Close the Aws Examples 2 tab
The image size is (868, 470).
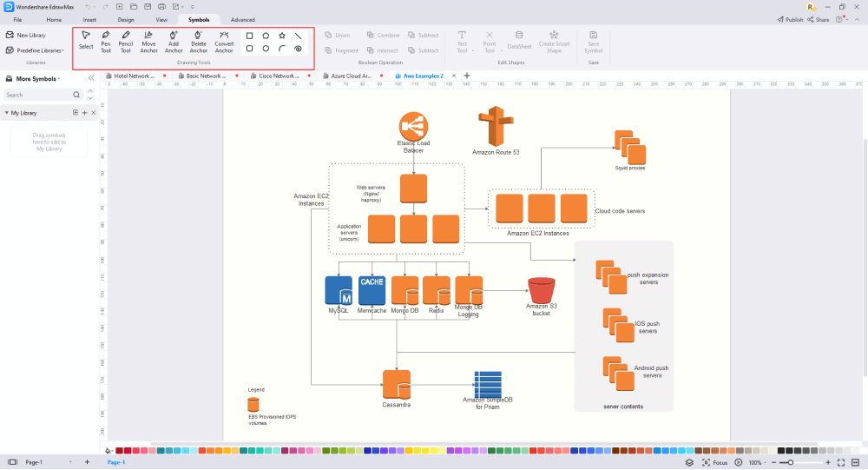point(454,76)
